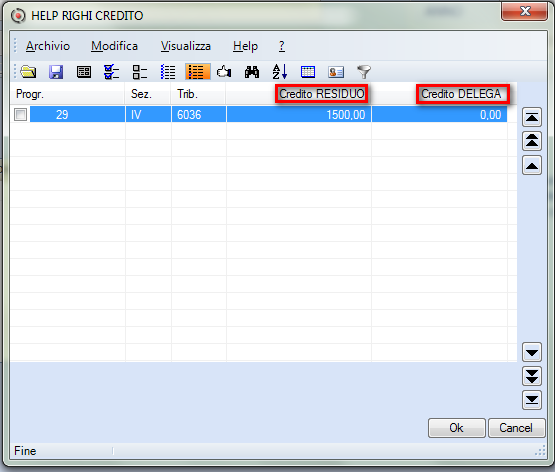This screenshot has width=555, height=472.
Task: Open the Archivio menu
Action: pos(48,46)
